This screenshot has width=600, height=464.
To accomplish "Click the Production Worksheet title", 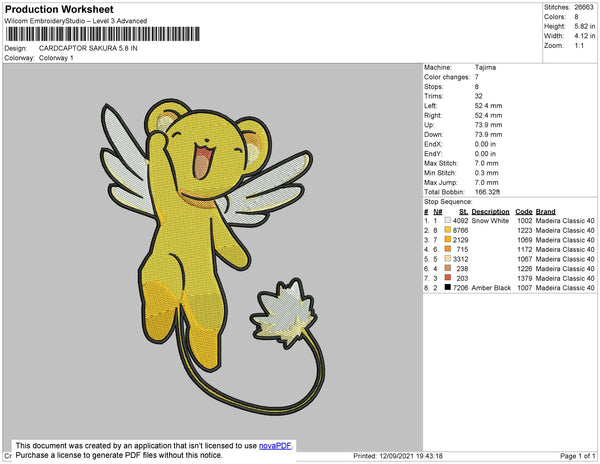I will [59, 9].
